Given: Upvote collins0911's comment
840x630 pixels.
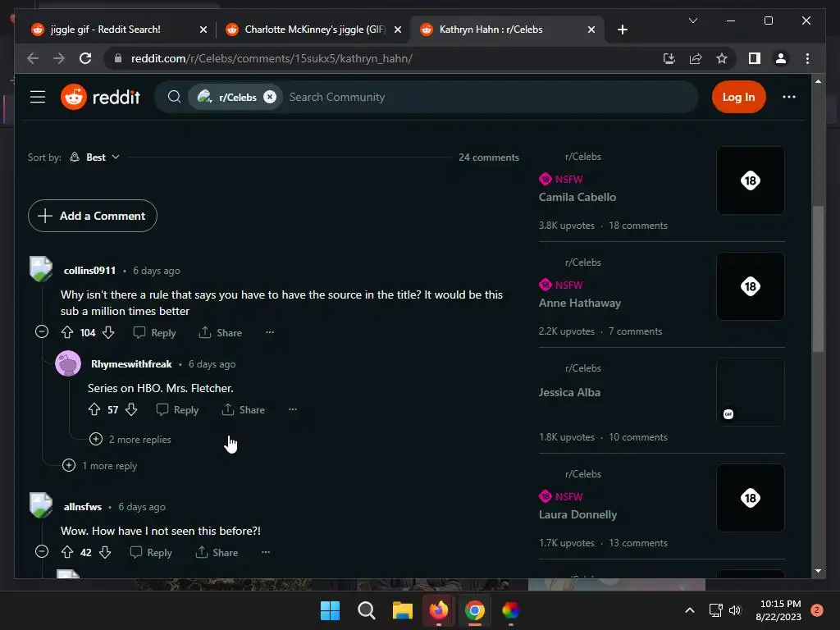Looking at the screenshot, I should click(67, 333).
